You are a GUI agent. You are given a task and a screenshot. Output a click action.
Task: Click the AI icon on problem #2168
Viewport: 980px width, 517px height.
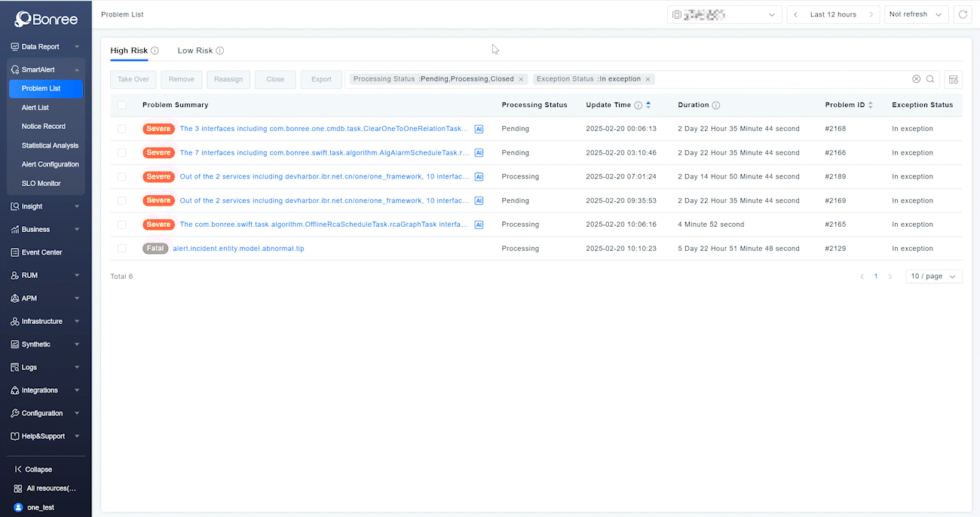click(x=479, y=129)
